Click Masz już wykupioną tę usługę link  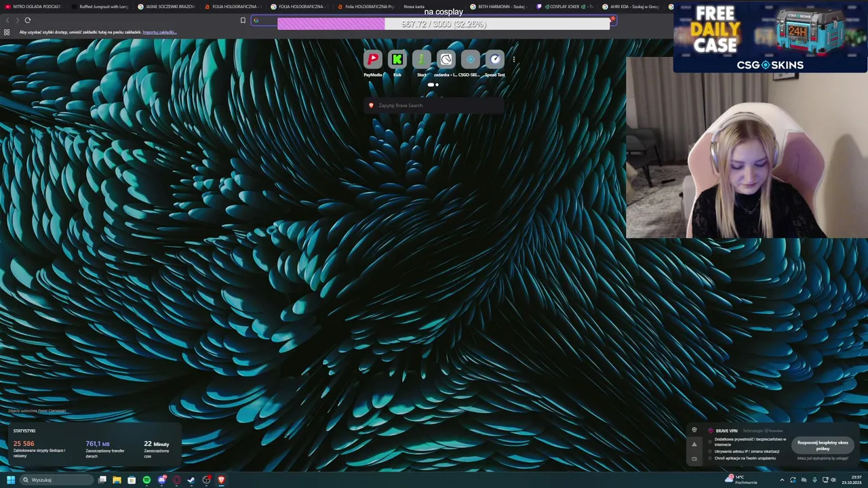click(823, 458)
